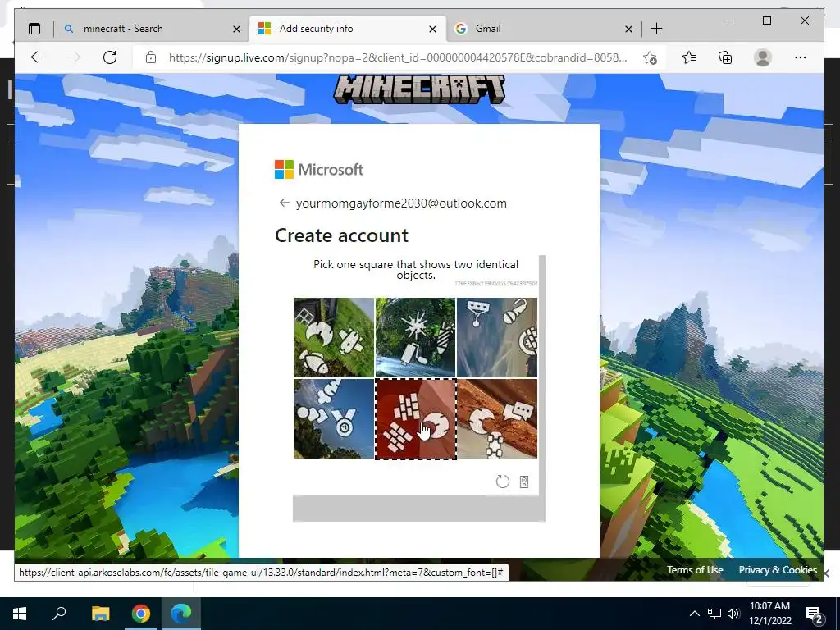The image size is (840, 630).
Task: Open the browser profile avatar
Action: click(762, 57)
